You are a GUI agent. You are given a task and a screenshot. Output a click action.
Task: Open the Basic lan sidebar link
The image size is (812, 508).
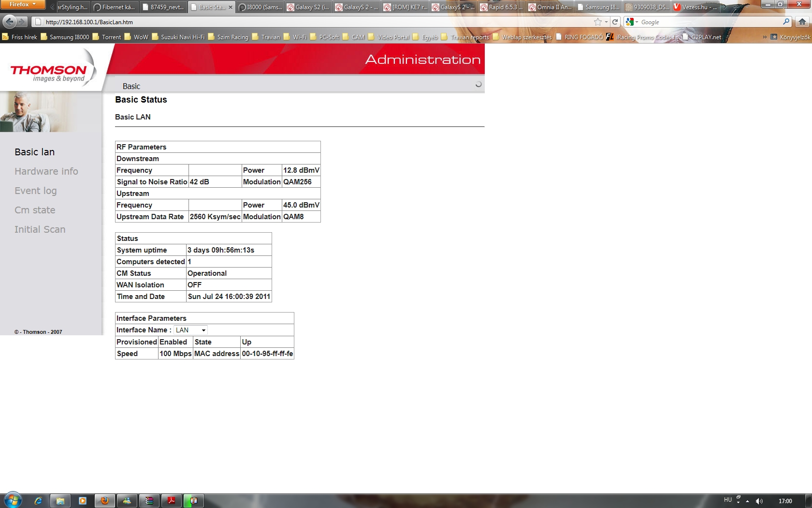pyautogui.click(x=35, y=152)
